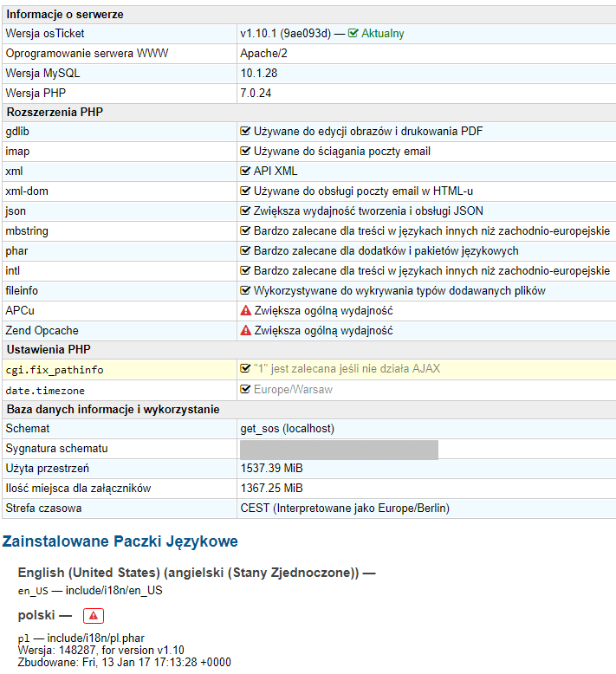Click the cgi.fix_pathinfo setting name

(x=55, y=370)
